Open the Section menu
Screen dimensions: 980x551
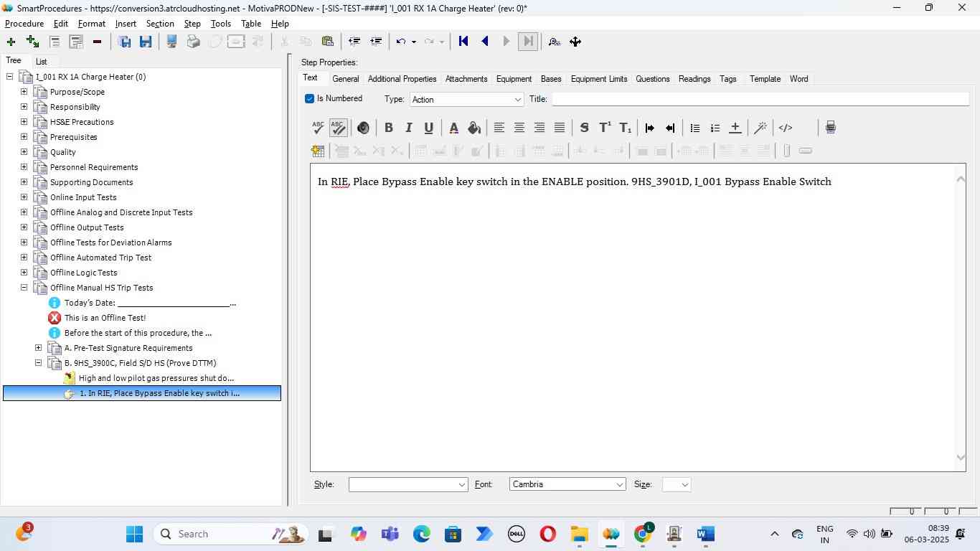click(x=160, y=24)
